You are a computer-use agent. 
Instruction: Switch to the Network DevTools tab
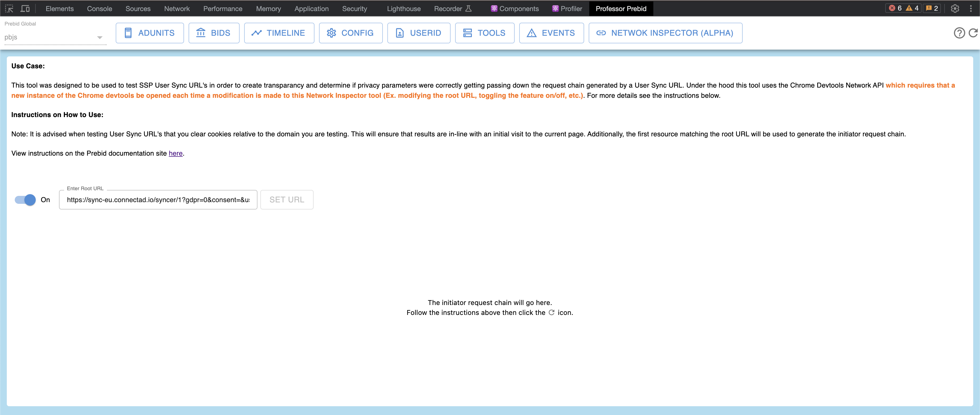tap(177, 9)
